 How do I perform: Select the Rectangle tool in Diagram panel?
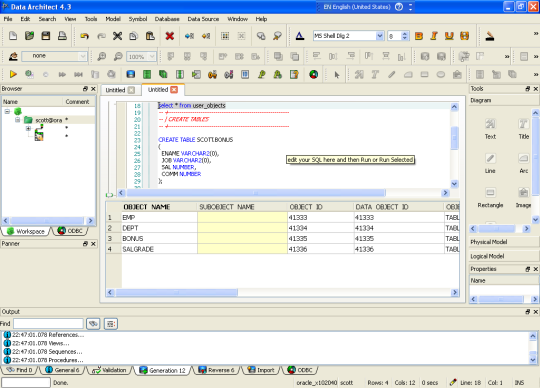[x=490, y=197]
